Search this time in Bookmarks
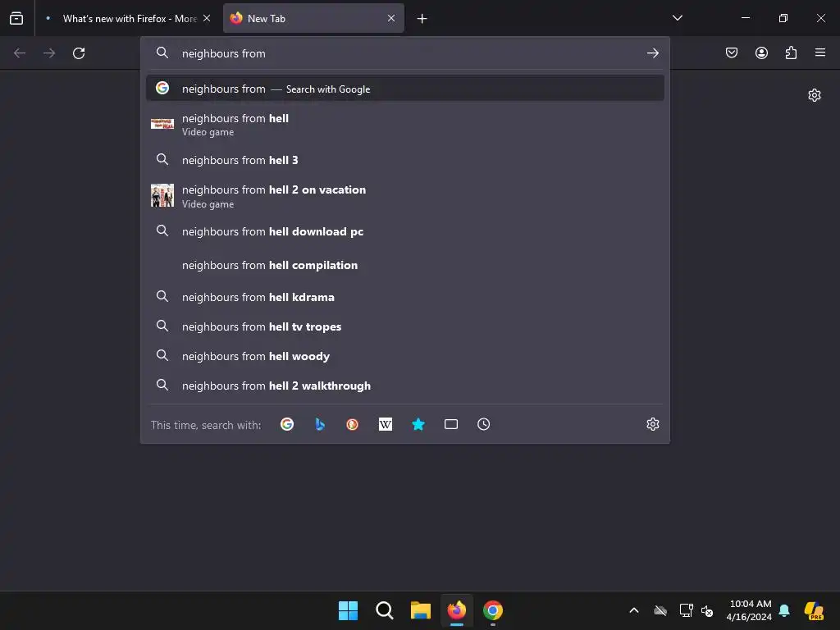The height and width of the screenshot is (630, 840). coord(418,424)
